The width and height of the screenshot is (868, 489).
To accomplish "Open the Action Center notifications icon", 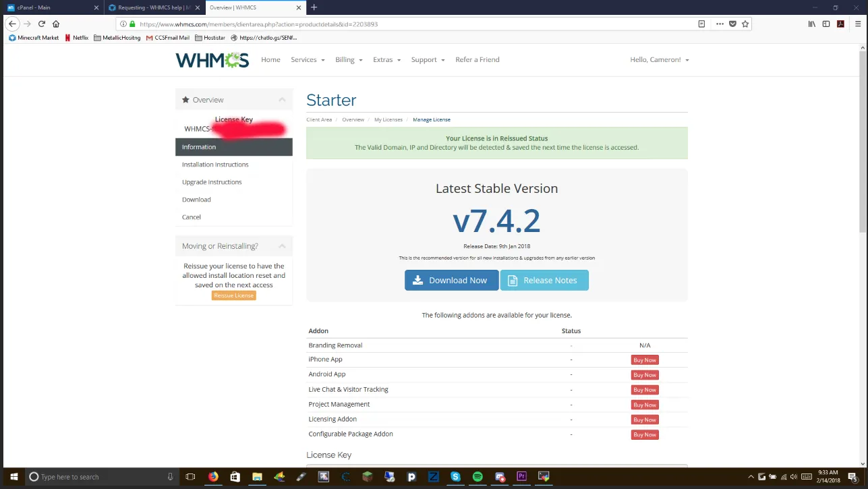I will [852, 477].
